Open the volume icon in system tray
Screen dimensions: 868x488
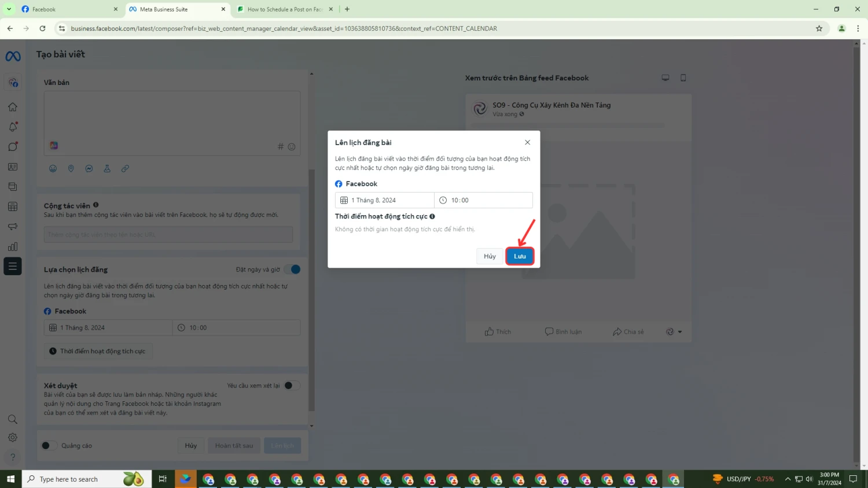tap(809, 479)
